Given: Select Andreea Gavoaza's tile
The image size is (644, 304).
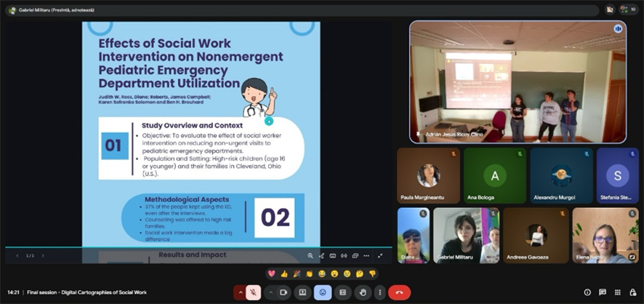Looking at the screenshot, I should point(536,236).
